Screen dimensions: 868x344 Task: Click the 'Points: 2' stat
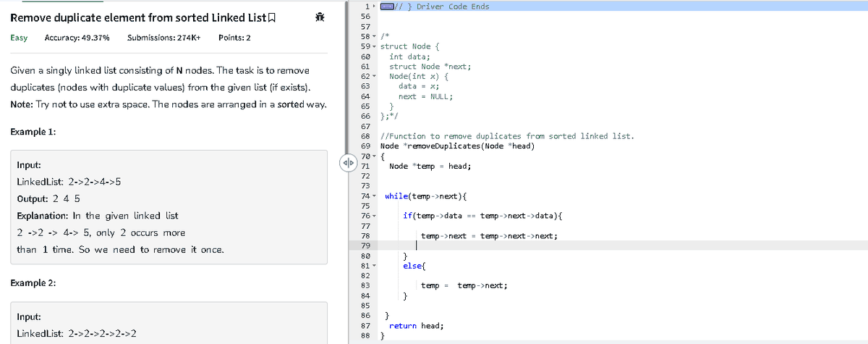(x=234, y=38)
